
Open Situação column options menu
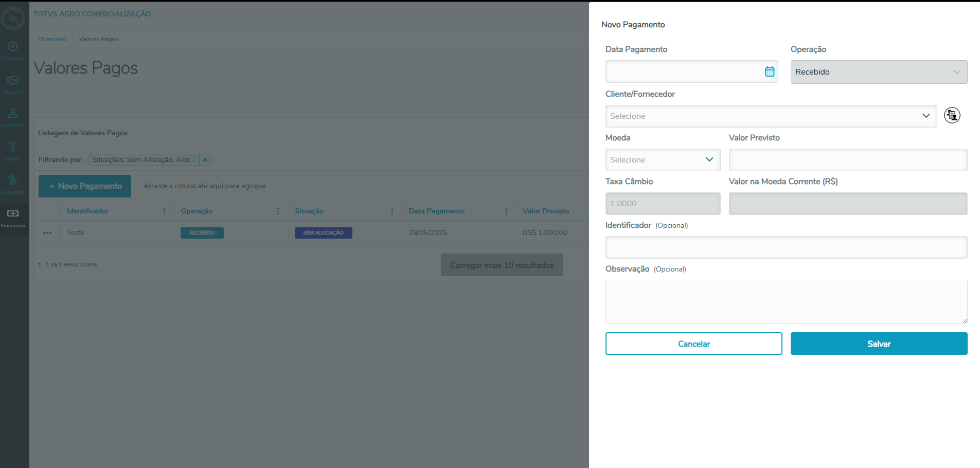(393, 211)
